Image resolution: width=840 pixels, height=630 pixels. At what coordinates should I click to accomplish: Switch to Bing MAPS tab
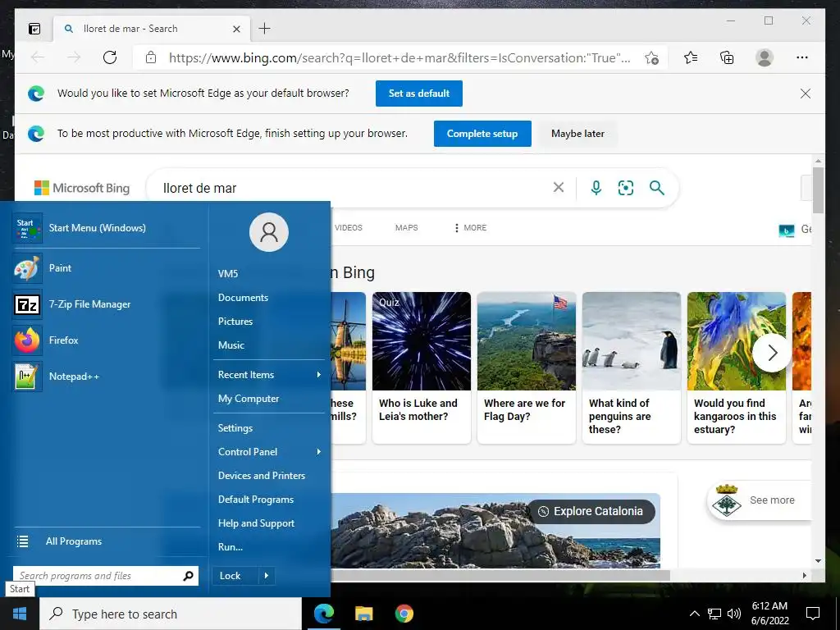tap(406, 228)
